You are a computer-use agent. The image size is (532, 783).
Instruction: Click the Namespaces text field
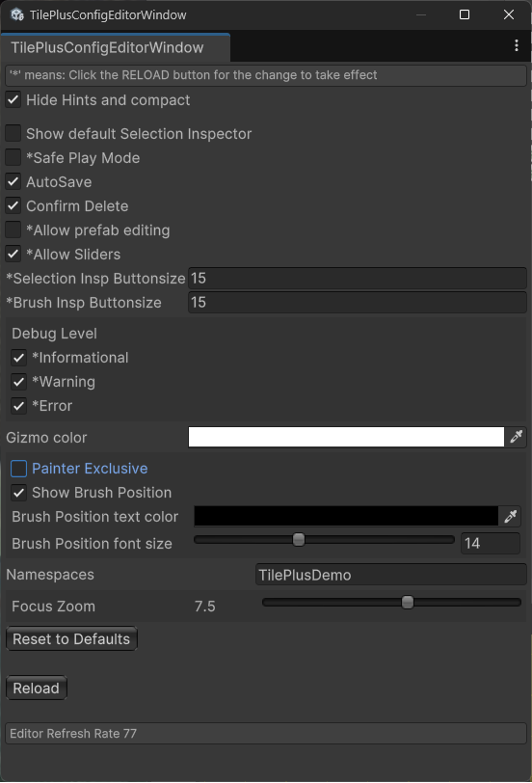coord(390,575)
